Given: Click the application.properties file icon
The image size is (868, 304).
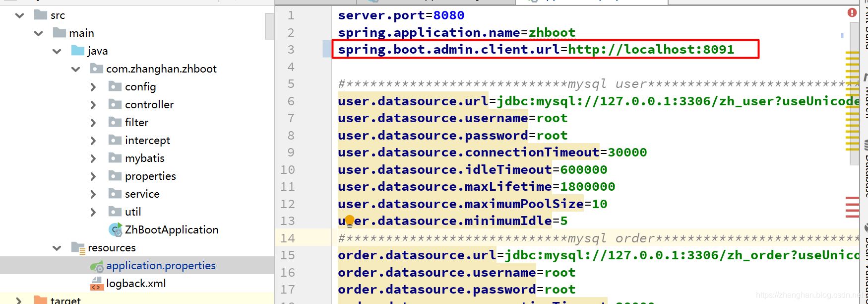Looking at the screenshot, I should (x=97, y=266).
